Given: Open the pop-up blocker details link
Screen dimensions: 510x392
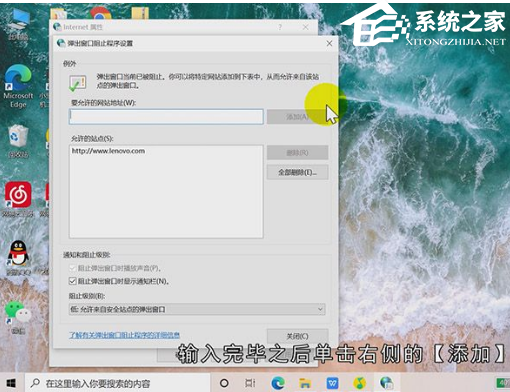Looking at the screenshot, I should point(124,335).
